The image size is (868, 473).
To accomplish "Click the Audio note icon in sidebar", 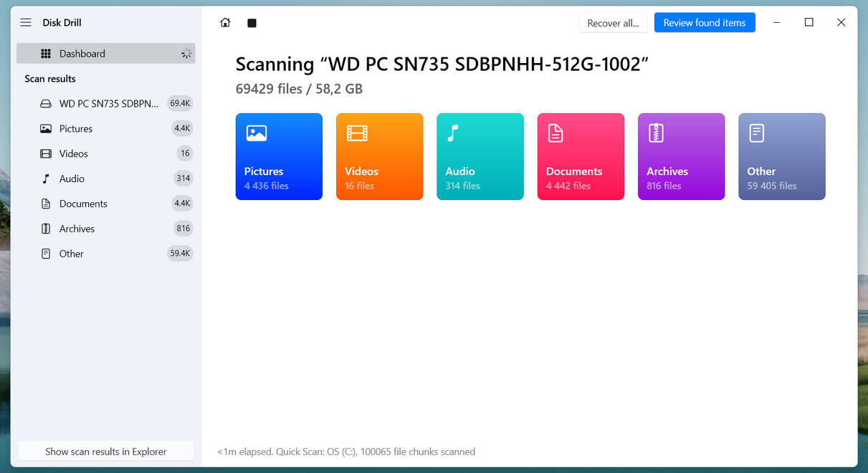I will (x=46, y=178).
